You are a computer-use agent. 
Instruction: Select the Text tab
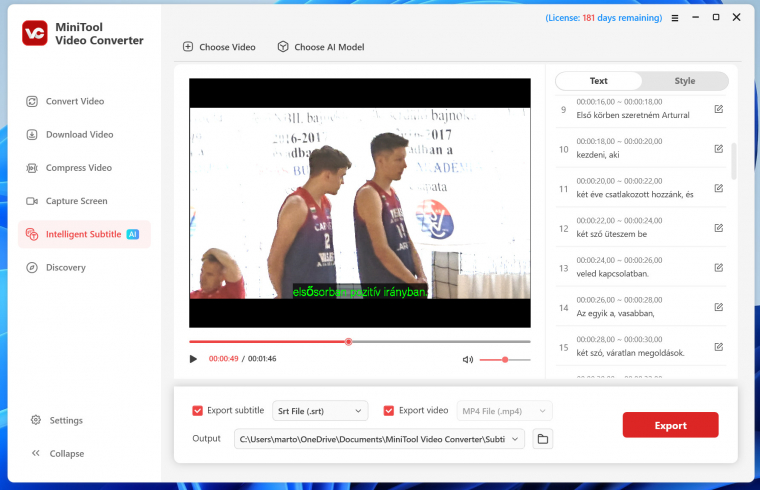click(598, 81)
